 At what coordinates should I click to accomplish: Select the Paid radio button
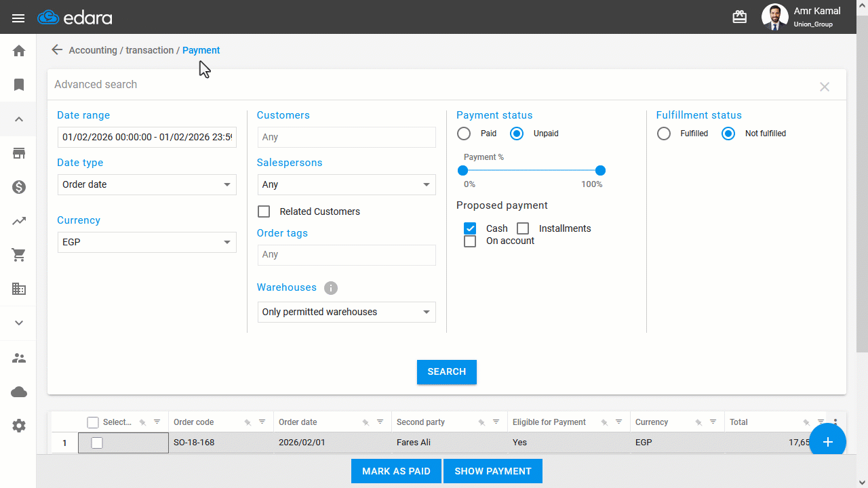464,134
